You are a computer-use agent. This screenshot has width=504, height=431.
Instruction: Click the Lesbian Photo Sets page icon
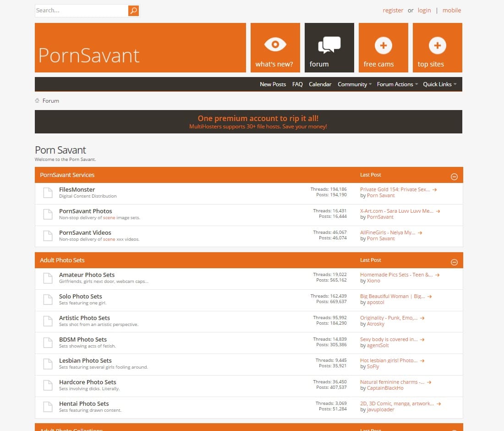[x=48, y=364]
